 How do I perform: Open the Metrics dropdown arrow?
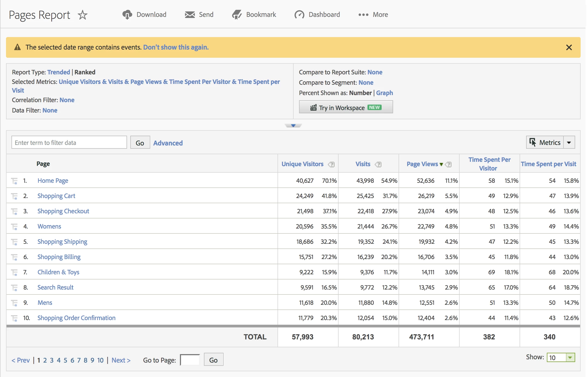(569, 142)
